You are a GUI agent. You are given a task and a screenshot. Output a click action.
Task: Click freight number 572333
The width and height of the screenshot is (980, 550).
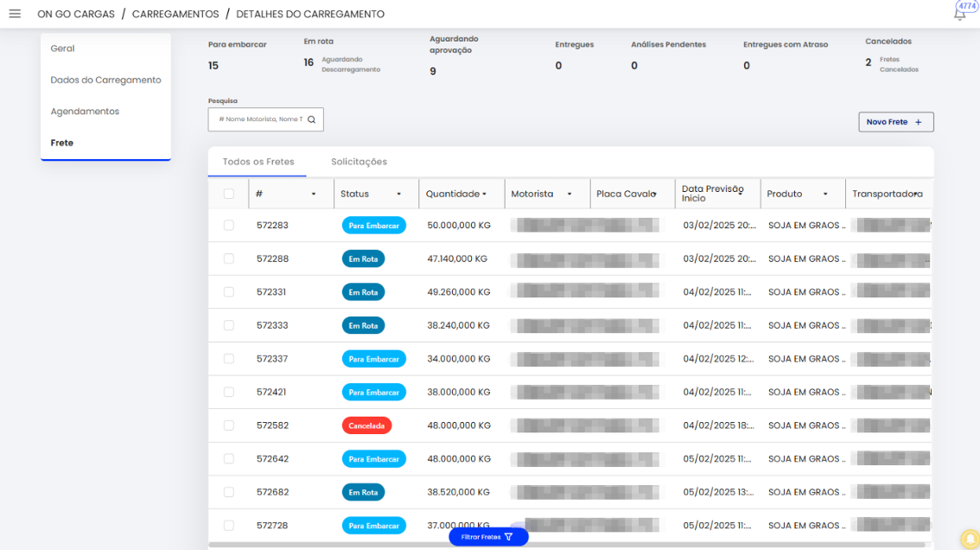272,325
